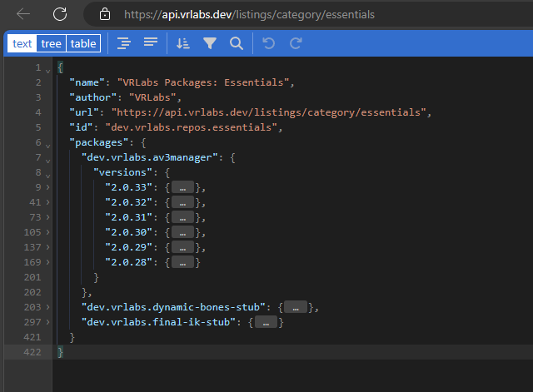Click the redo arrow icon
This screenshot has width=533, height=392.
click(x=296, y=43)
